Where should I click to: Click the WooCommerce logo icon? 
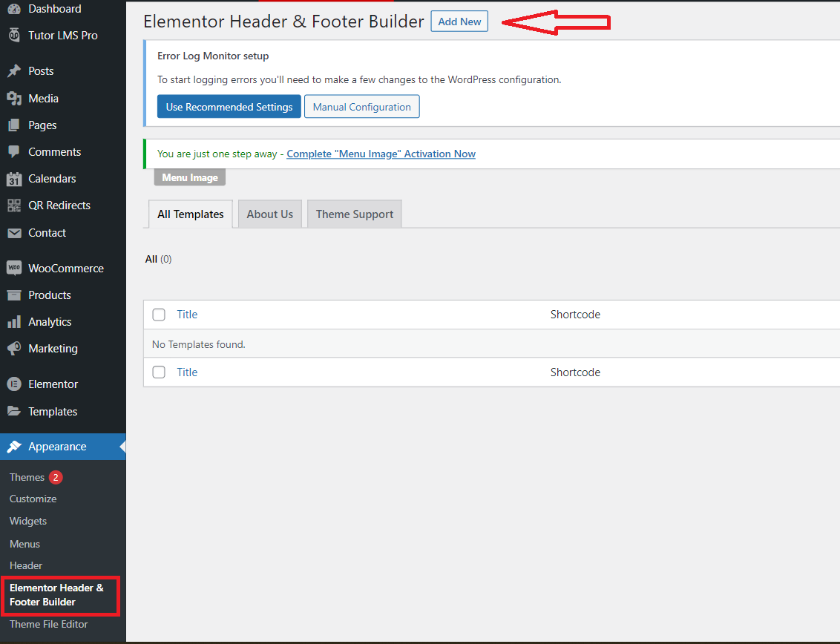pos(14,268)
